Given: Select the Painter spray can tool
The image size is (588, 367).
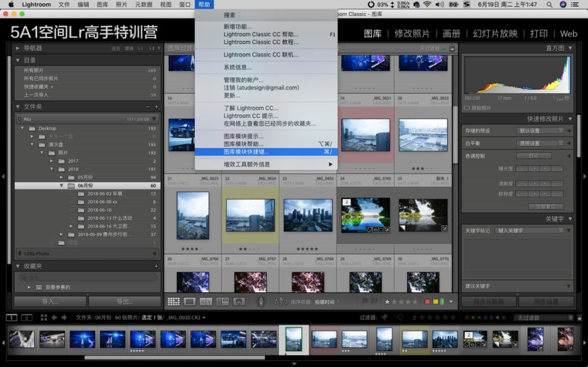Looking at the screenshot, I should 261,302.
